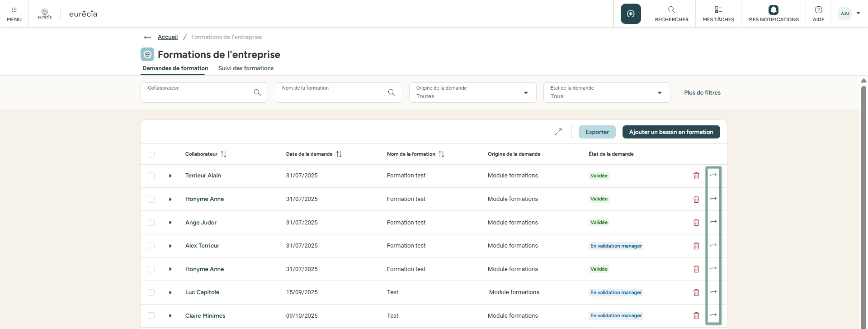Follow the Accueil breadcrumb link
The image size is (868, 329).
pyautogui.click(x=167, y=37)
